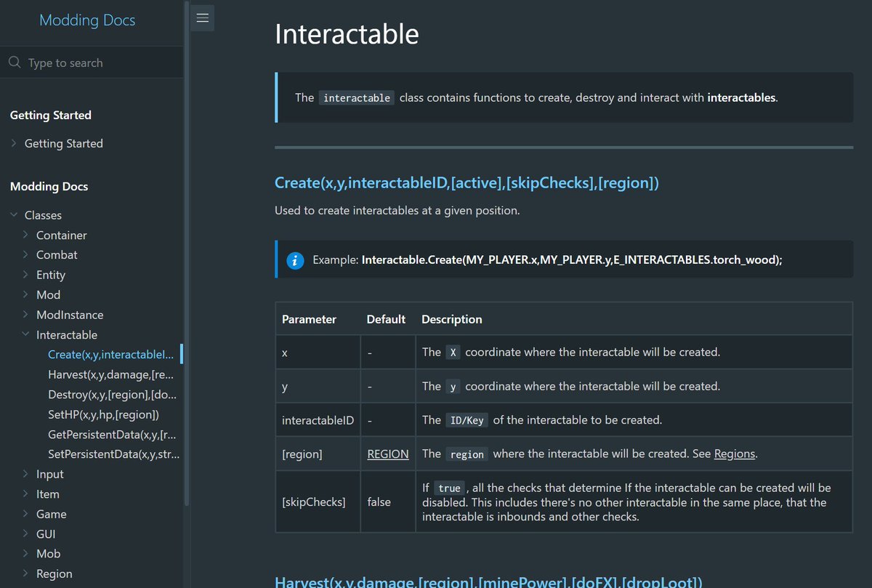Go to the Destroy method entry
The height and width of the screenshot is (588, 872).
[112, 395]
